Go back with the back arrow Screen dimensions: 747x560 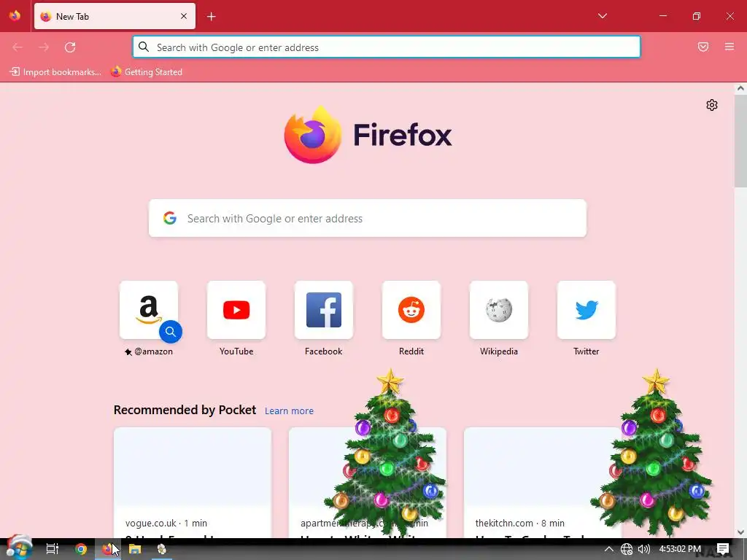point(18,47)
